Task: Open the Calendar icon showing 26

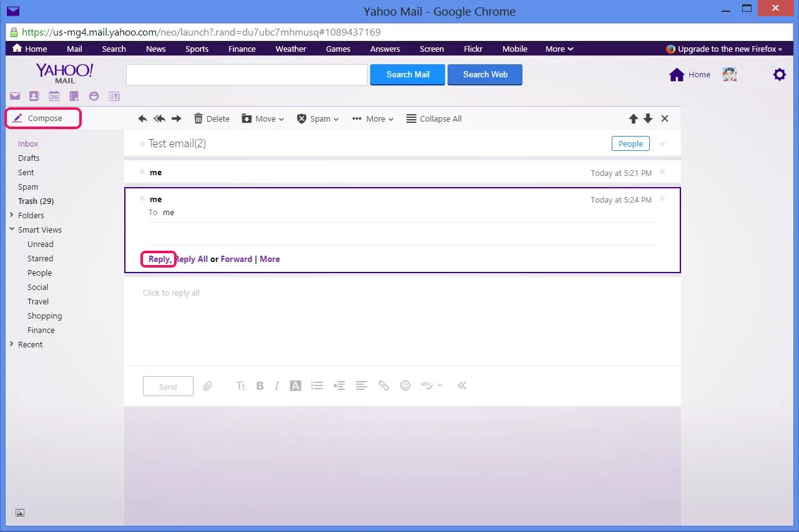Action: click(x=54, y=96)
